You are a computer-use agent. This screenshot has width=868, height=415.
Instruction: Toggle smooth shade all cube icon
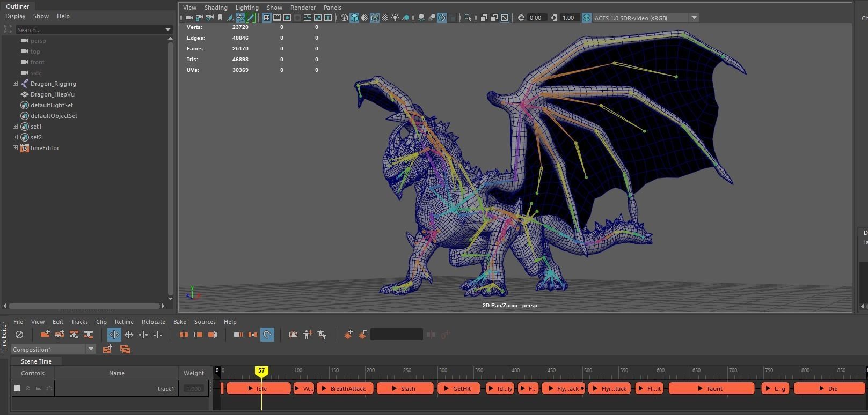tap(354, 18)
